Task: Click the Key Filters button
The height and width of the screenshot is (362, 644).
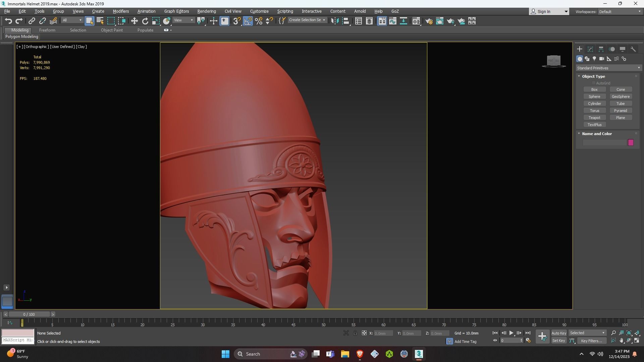Action: (x=591, y=341)
